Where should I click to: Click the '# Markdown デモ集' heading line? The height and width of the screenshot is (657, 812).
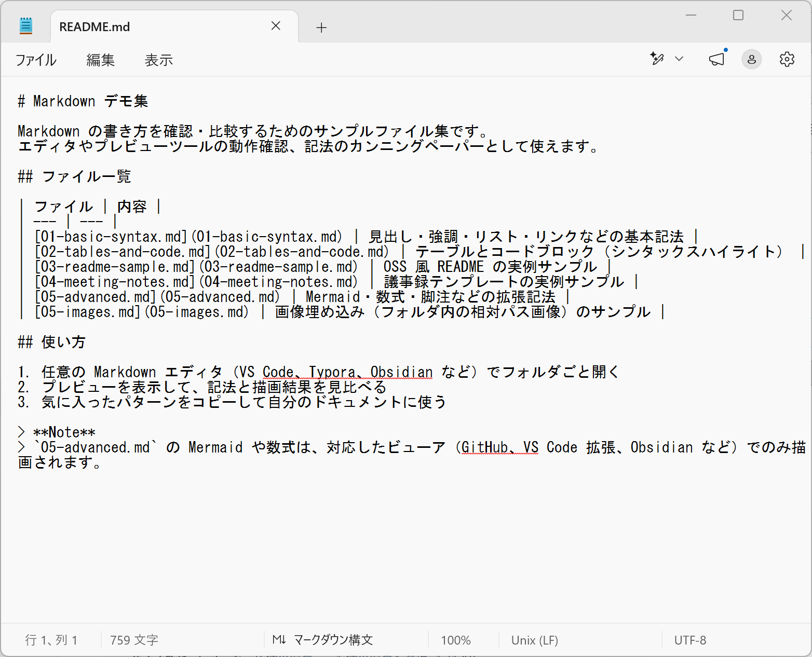pos(83,101)
